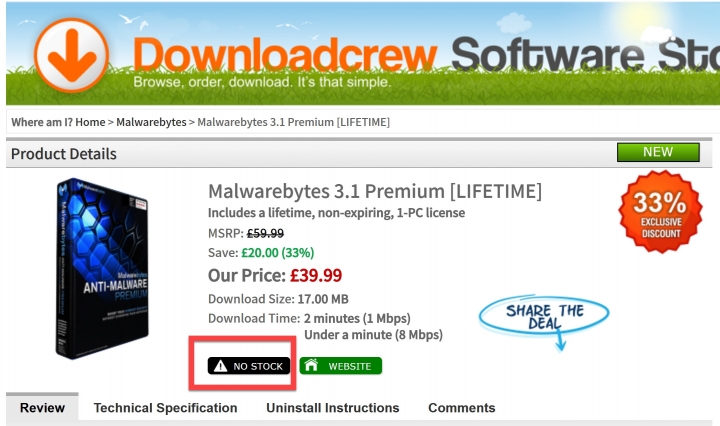Open the green WEBSITE button

341,366
